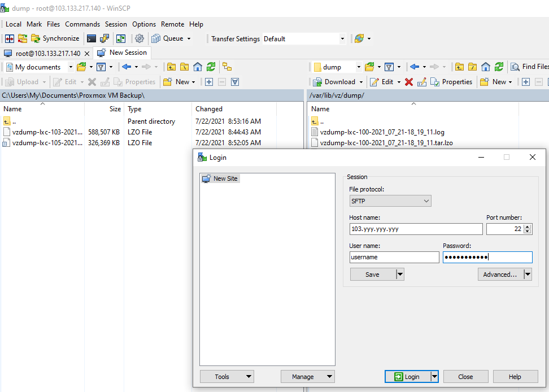
Task: Click the Help button in Login dialog
Action: point(515,376)
